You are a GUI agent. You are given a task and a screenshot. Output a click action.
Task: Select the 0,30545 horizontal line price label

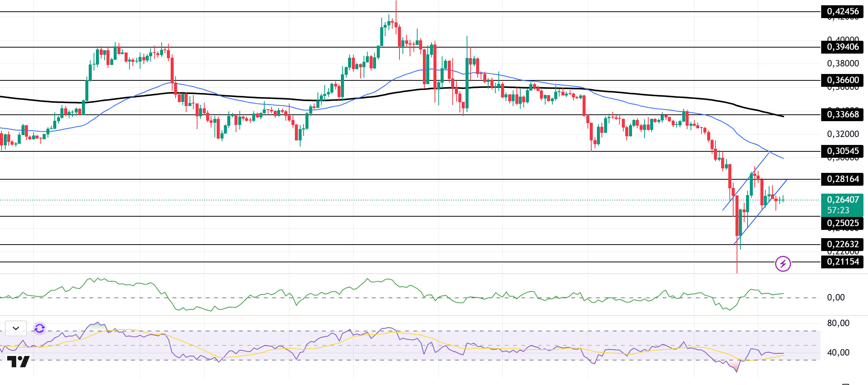[842, 151]
